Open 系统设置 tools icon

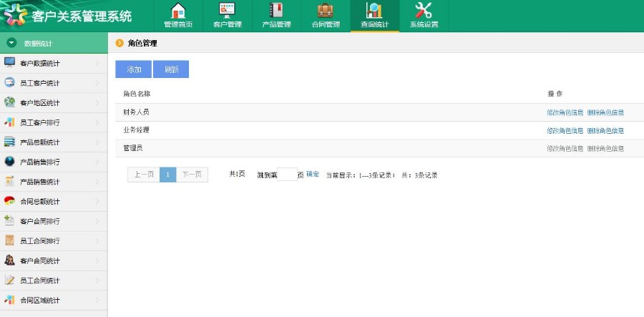point(424,10)
